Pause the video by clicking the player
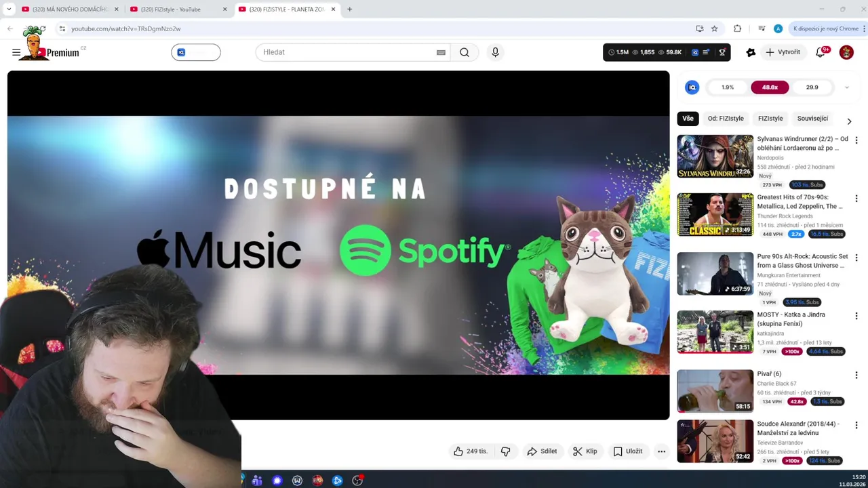Image resolution: width=868 pixels, height=488 pixels. point(338,245)
